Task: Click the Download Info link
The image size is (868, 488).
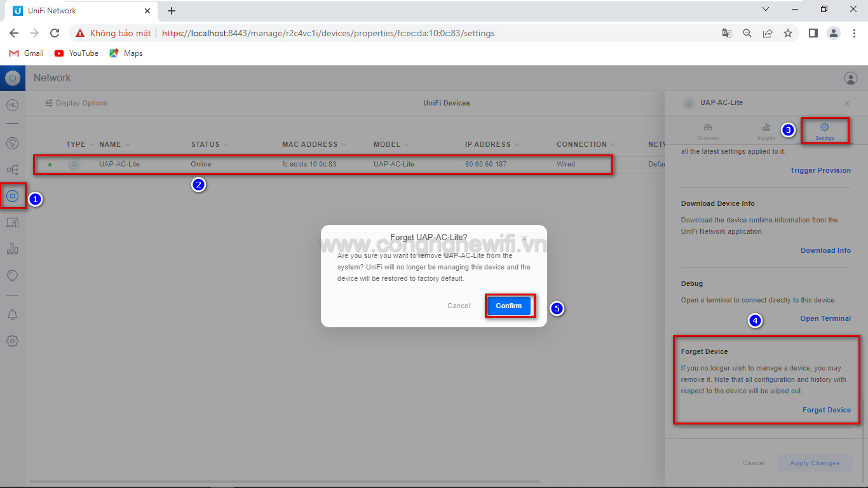Action: pos(825,250)
